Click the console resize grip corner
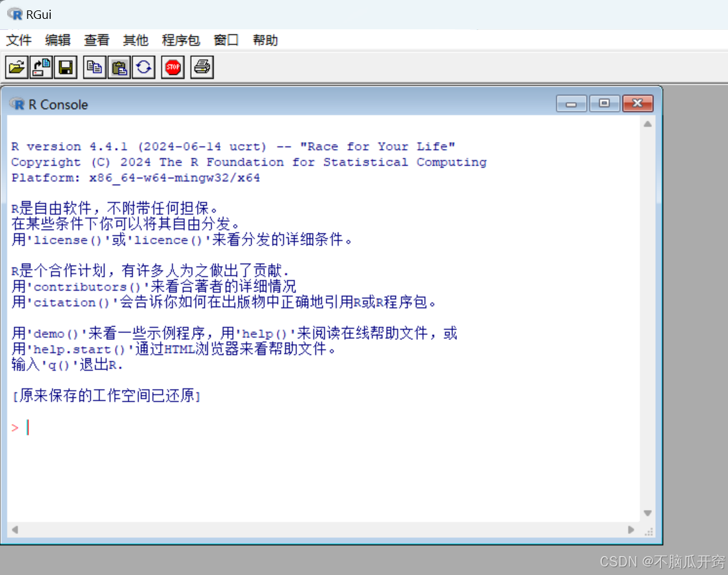Screen dimensions: 728x575 tap(649, 531)
